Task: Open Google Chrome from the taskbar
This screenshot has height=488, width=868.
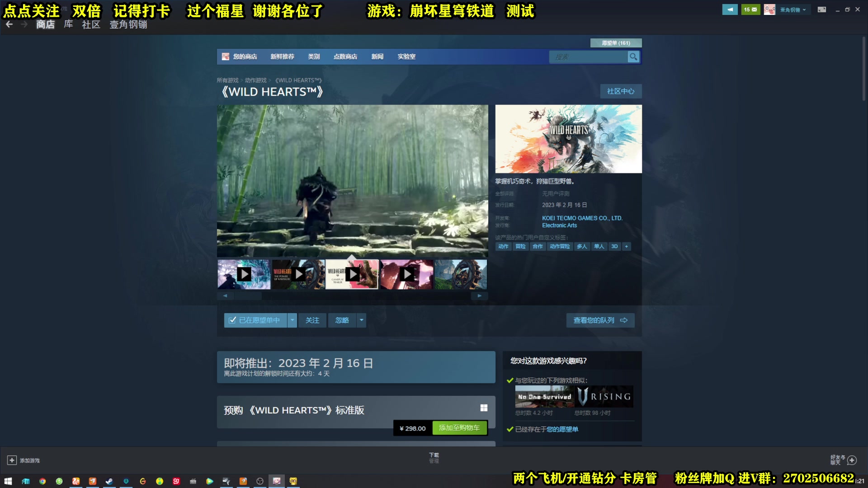Action: (43, 481)
